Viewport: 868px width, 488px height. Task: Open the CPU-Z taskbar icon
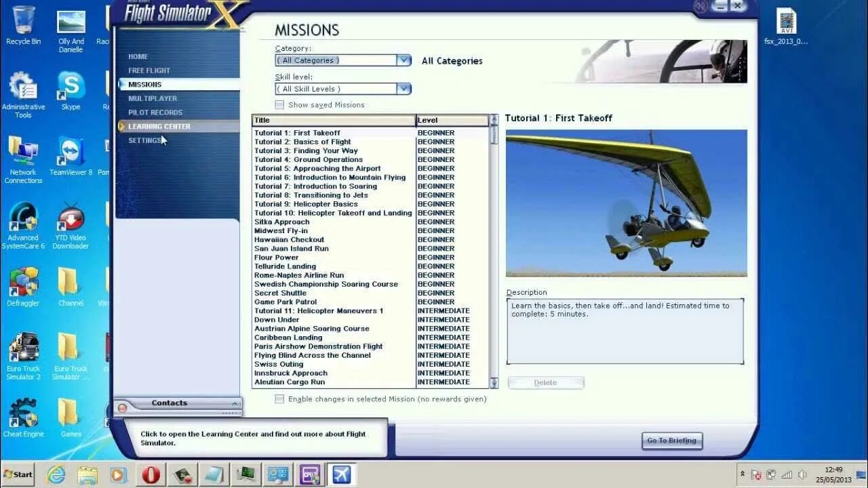coord(310,474)
